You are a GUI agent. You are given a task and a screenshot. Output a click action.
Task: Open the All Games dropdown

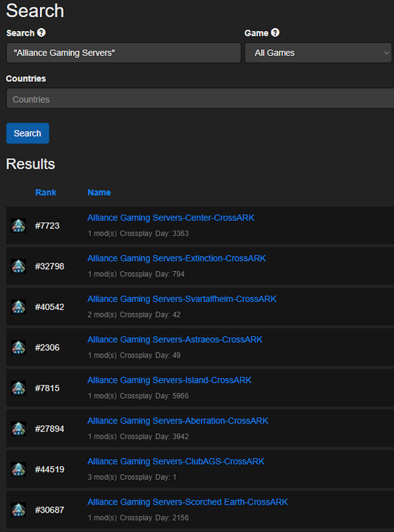pos(318,53)
